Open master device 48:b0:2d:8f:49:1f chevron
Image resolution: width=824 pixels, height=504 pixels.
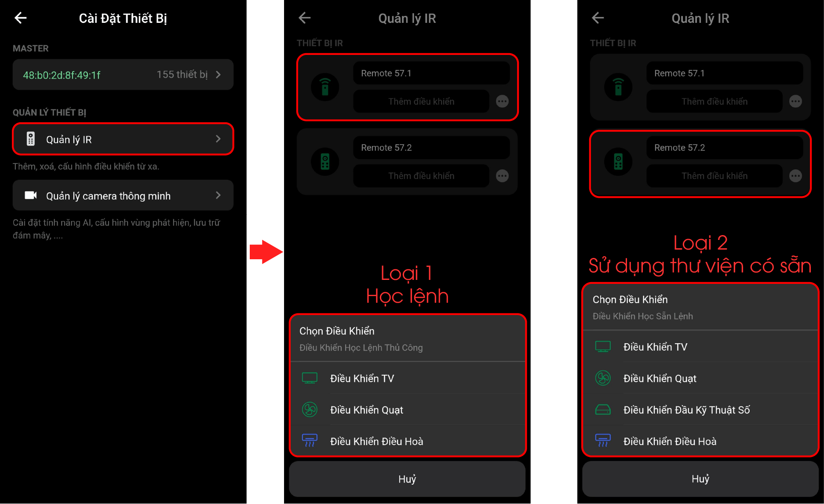point(218,75)
